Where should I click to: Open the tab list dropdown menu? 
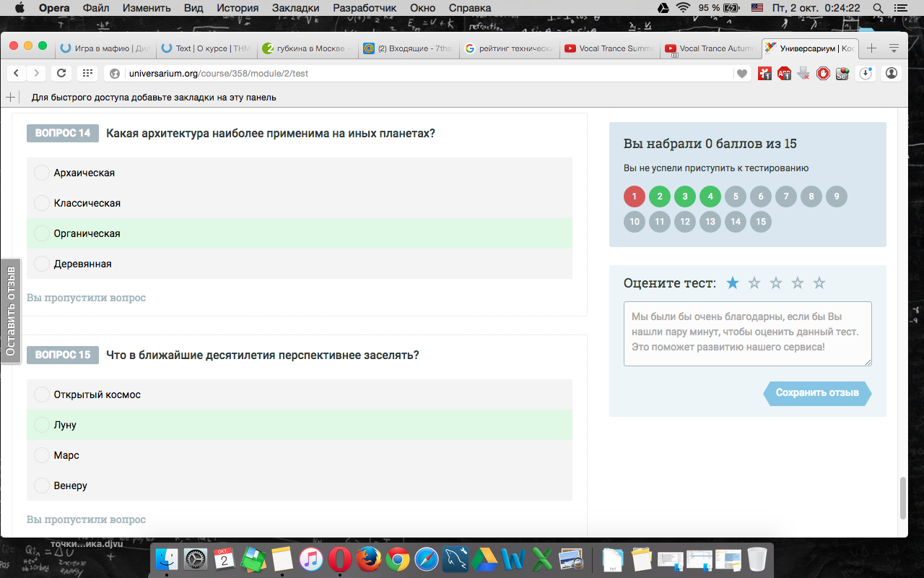tap(894, 48)
